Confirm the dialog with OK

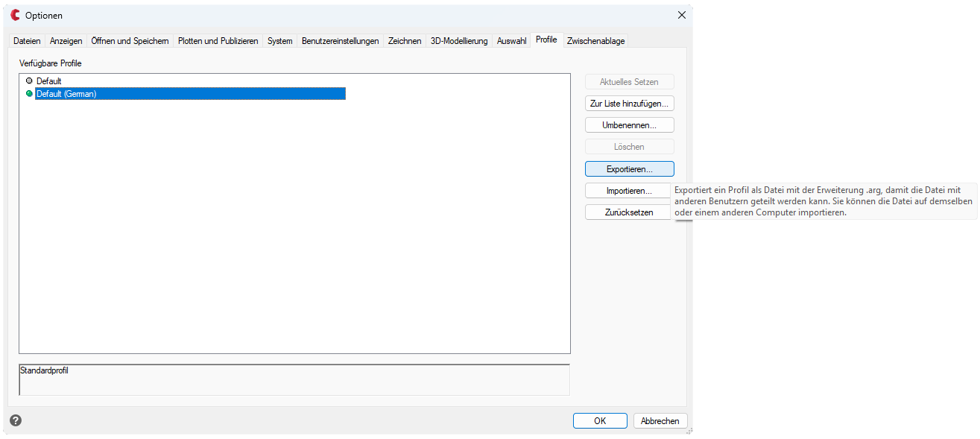point(599,421)
